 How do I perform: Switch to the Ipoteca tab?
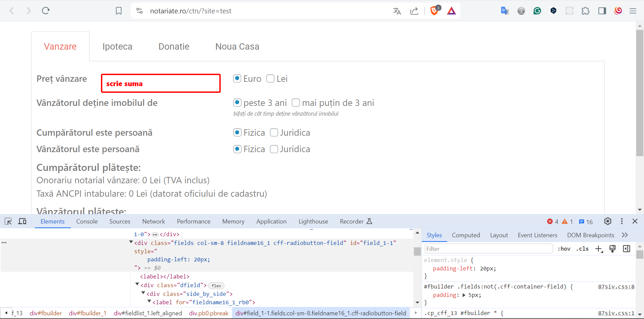(x=117, y=47)
